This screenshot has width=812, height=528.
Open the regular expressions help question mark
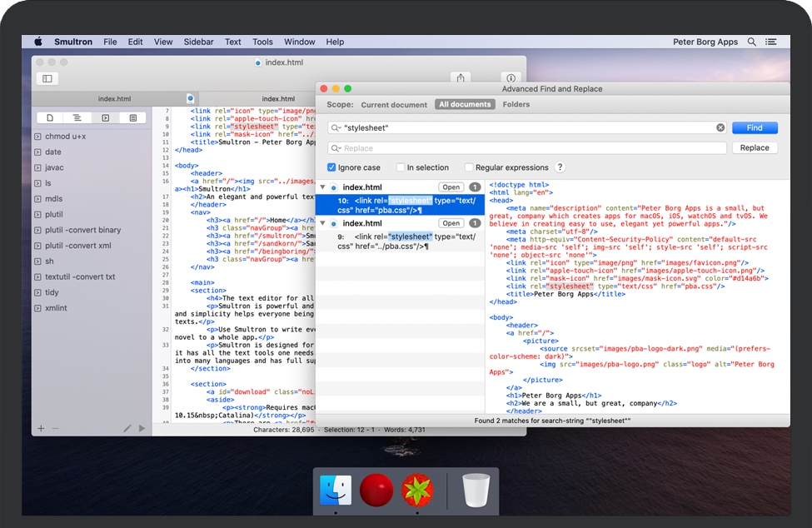pos(560,167)
